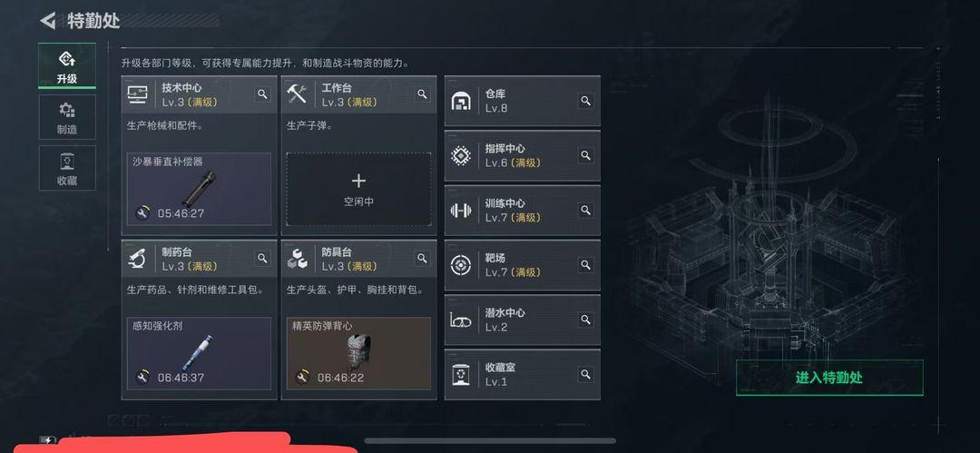
Task: Open 潜水中心 magnifier details
Action: click(585, 320)
